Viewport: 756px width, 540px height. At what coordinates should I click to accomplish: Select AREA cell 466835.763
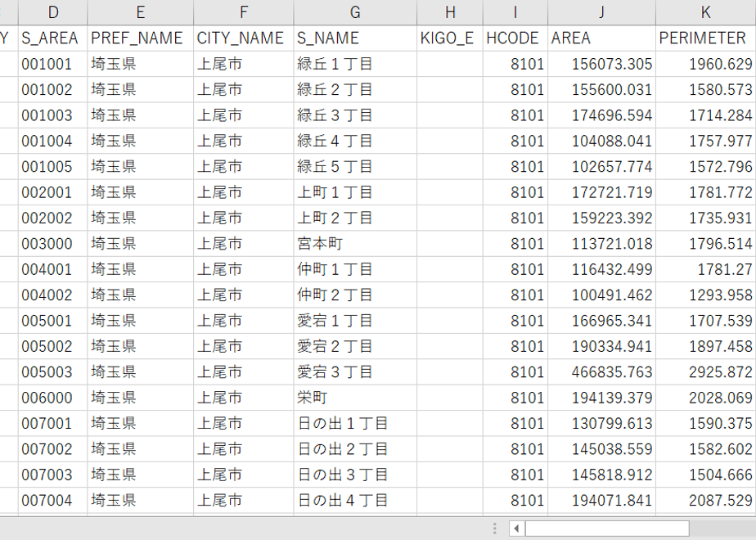coord(601,371)
